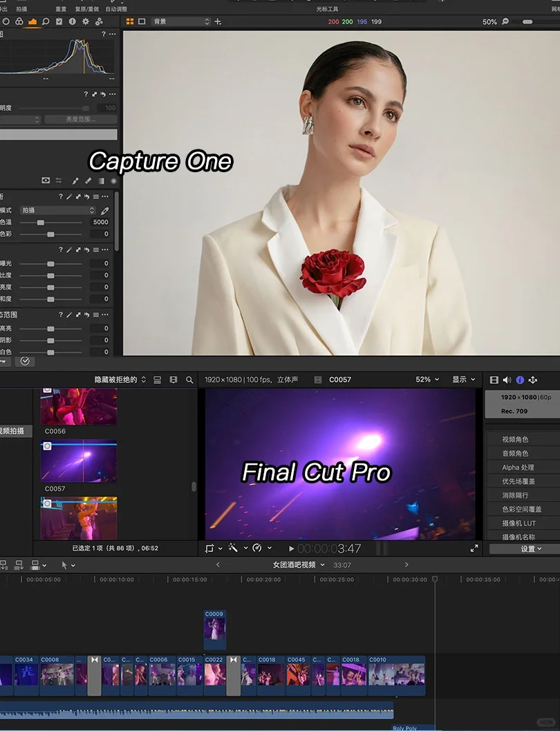560x731 pixels.
Task: Click the 视频角色 inspector row
Action: coord(523,439)
